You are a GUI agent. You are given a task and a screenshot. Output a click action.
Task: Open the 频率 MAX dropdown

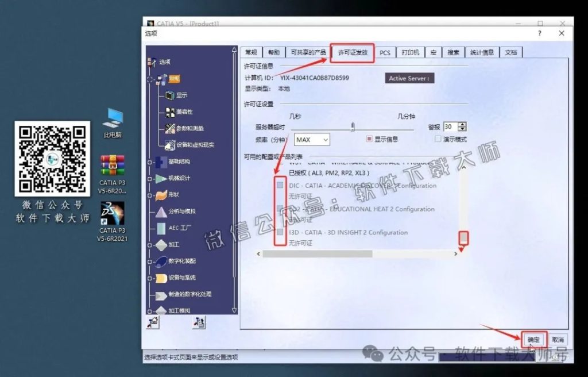pyautogui.click(x=312, y=139)
